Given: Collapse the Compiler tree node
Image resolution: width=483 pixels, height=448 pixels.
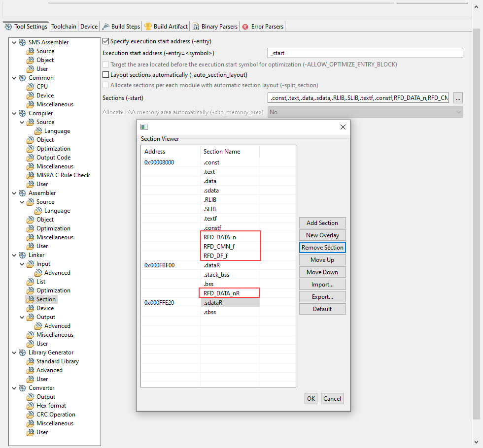Looking at the screenshot, I should click(x=14, y=114).
